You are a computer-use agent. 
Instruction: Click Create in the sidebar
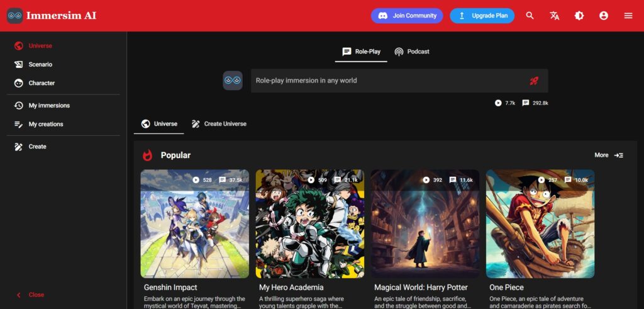pos(64,147)
